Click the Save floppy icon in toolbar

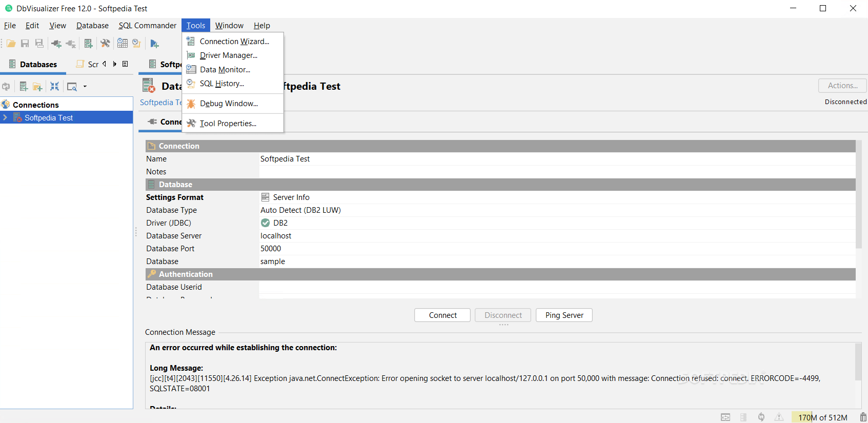(x=25, y=44)
